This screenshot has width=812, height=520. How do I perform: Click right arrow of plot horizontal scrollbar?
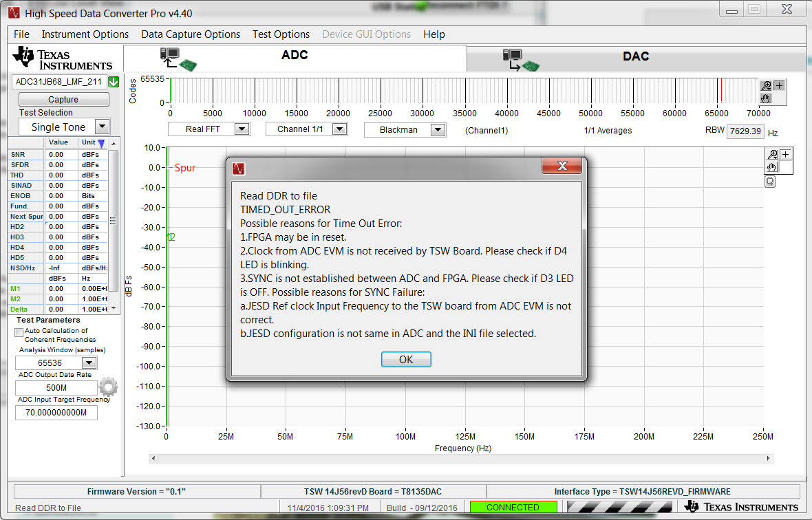pos(769,458)
